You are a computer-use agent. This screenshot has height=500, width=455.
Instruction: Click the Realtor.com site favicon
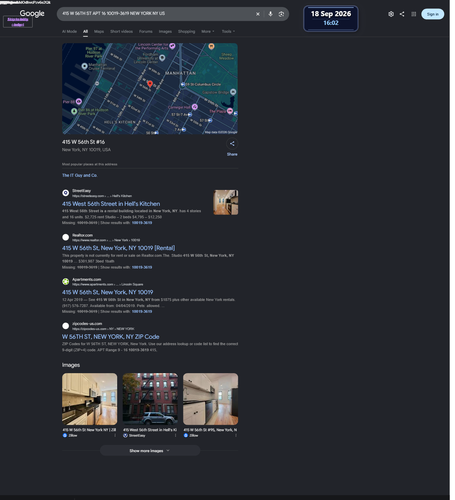click(x=66, y=237)
